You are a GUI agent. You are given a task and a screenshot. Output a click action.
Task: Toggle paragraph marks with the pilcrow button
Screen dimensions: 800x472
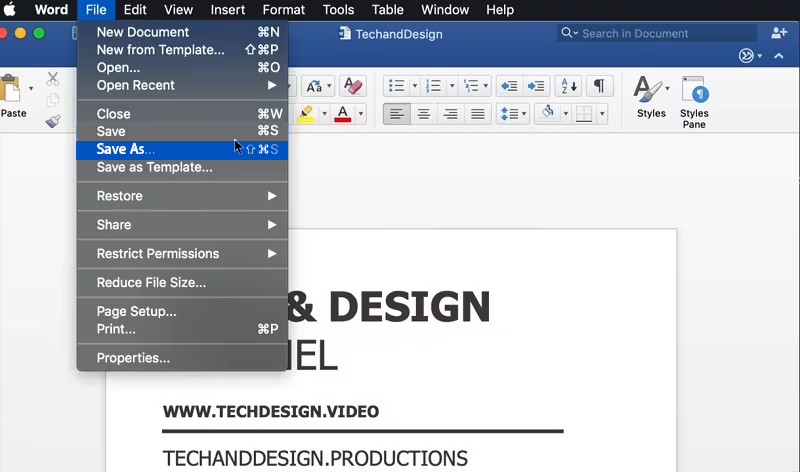click(598, 86)
